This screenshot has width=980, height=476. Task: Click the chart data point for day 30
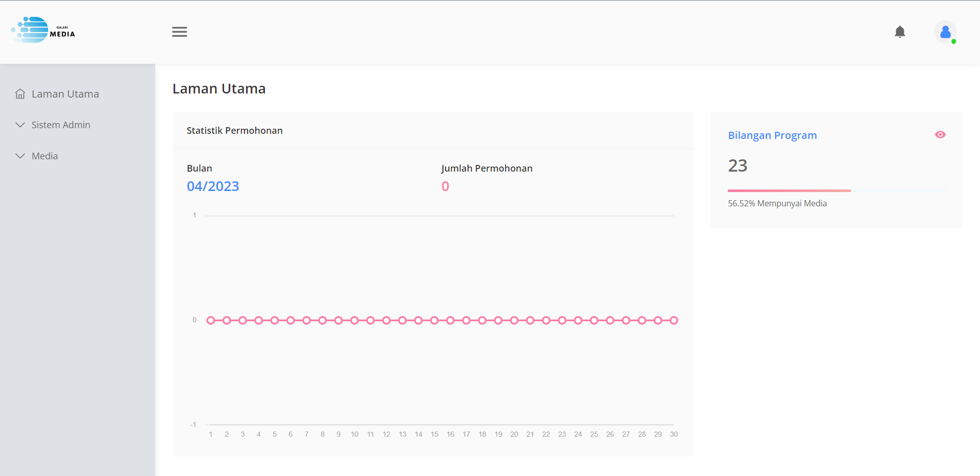pyautogui.click(x=674, y=320)
